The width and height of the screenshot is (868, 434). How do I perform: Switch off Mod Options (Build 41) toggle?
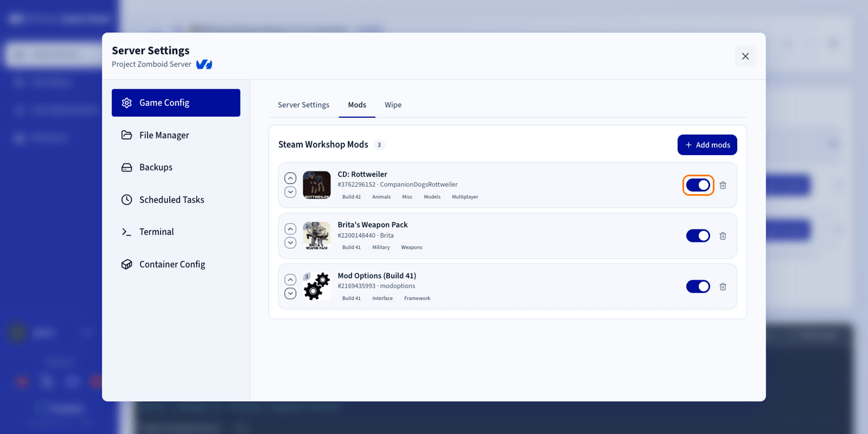[x=698, y=286]
